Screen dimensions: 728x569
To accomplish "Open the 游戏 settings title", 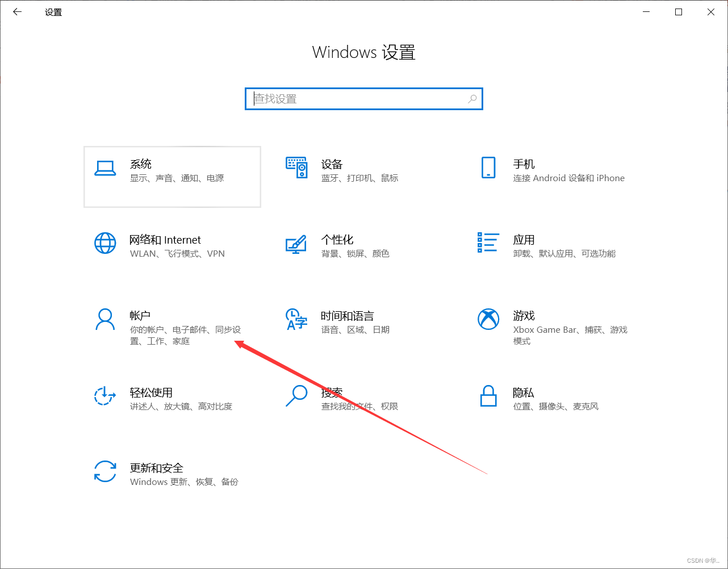I will [x=524, y=316].
